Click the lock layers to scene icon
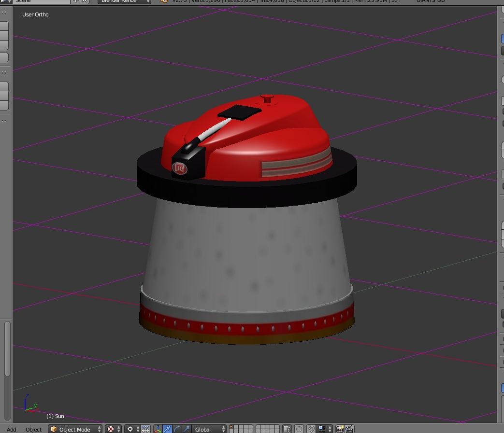The width and height of the screenshot is (504, 433). tap(287, 429)
